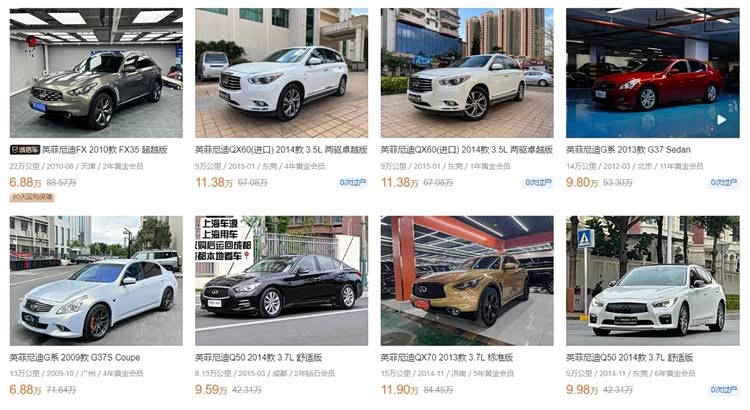Open 英菲尼迪FX 2010款 FX35 超越版 title link
This screenshot has height=410, width=750.
pyautogui.click(x=104, y=150)
